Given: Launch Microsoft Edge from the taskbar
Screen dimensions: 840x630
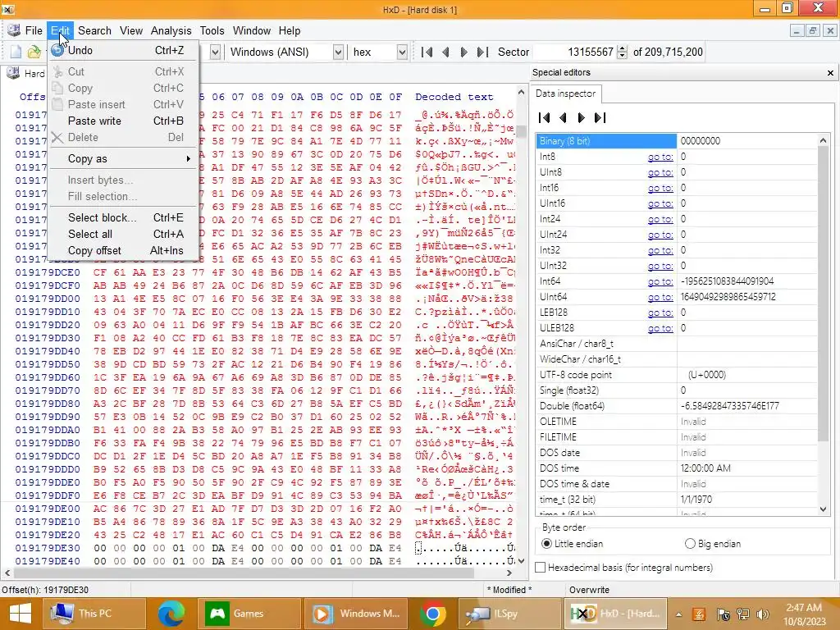Looking at the screenshot, I should pyautogui.click(x=171, y=614).
